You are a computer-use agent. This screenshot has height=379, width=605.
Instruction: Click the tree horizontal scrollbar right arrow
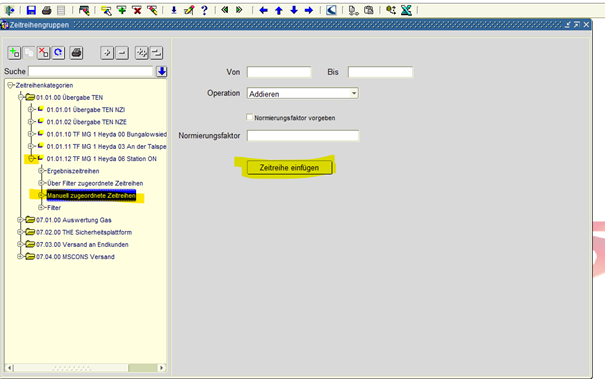(x=162, y=368)
